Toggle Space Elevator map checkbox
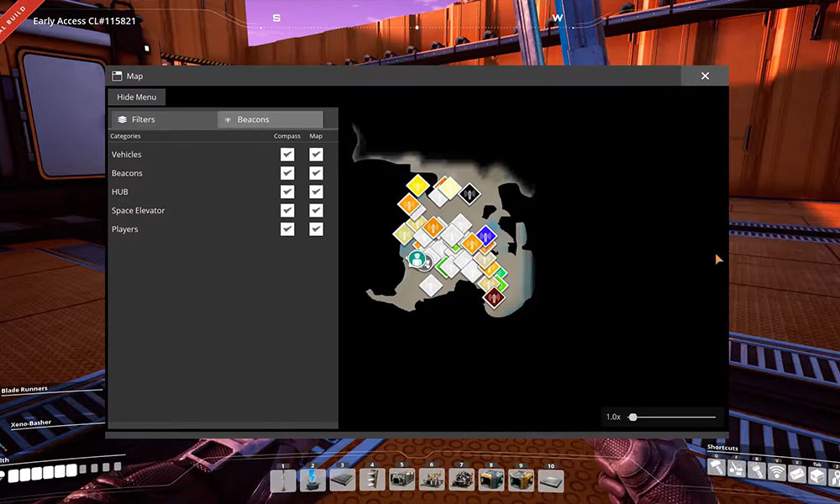The width and height of the screenshot is (840, 504). click(x=316, y=211)
